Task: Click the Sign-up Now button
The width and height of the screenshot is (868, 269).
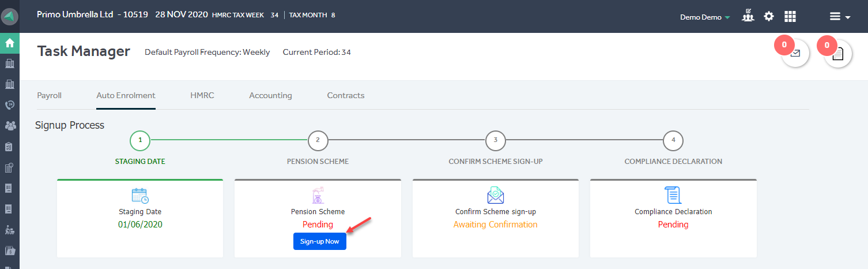Action: pos(320,241)
